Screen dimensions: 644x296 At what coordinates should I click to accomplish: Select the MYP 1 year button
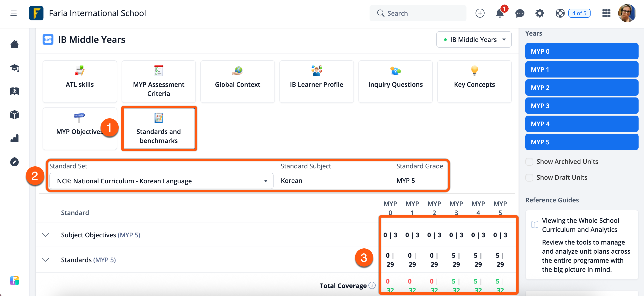point(582,69)
